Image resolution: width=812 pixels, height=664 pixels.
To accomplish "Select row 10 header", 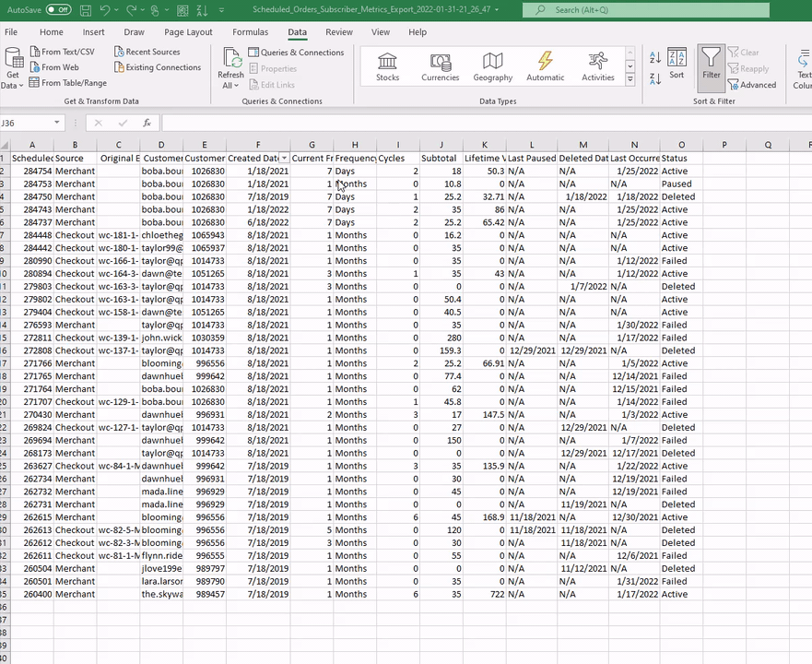I will [x=5, y=274].
